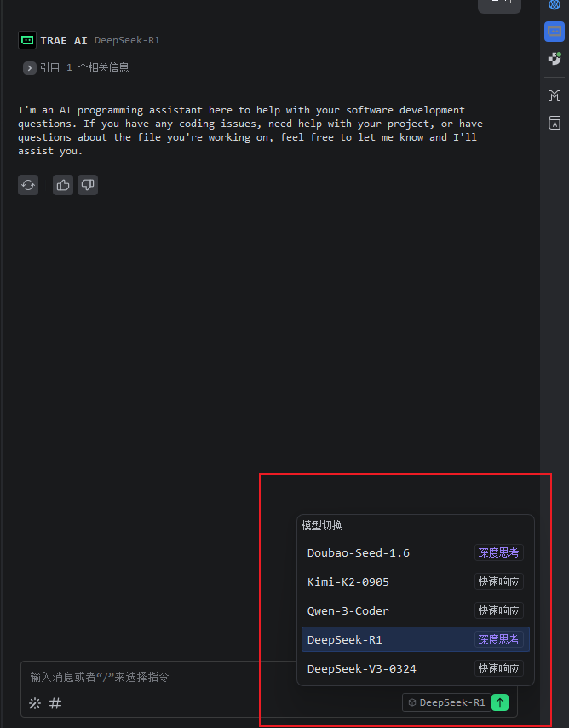Open the DeepSeek-R1 model selector dropdown
The width and height of the screenshot is (569, 728).
tap(446, 702)
